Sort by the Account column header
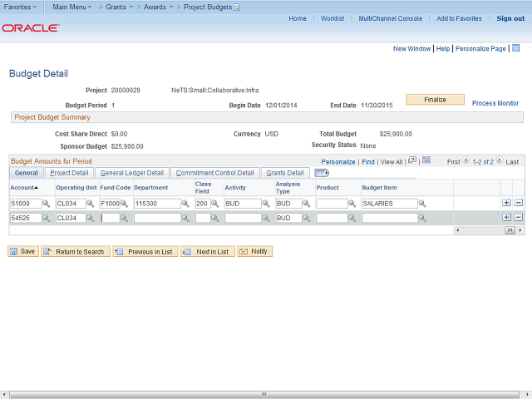 point(24,188)
